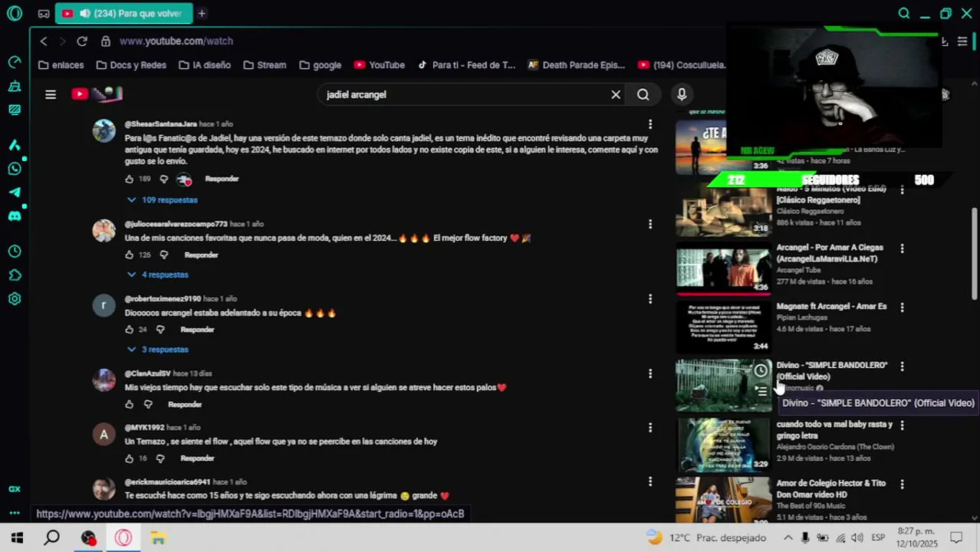Reload the YouTube page

pos(82,41)
